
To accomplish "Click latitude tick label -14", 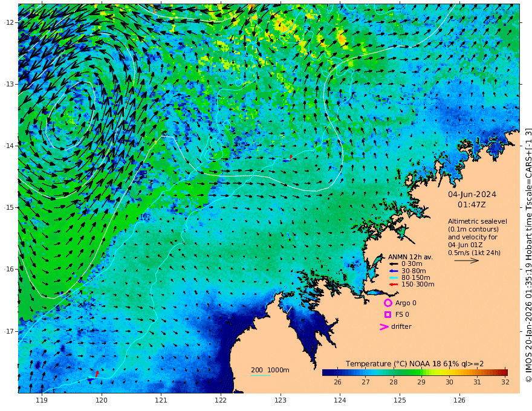I will pyautogui.click(x=8, y=146).
